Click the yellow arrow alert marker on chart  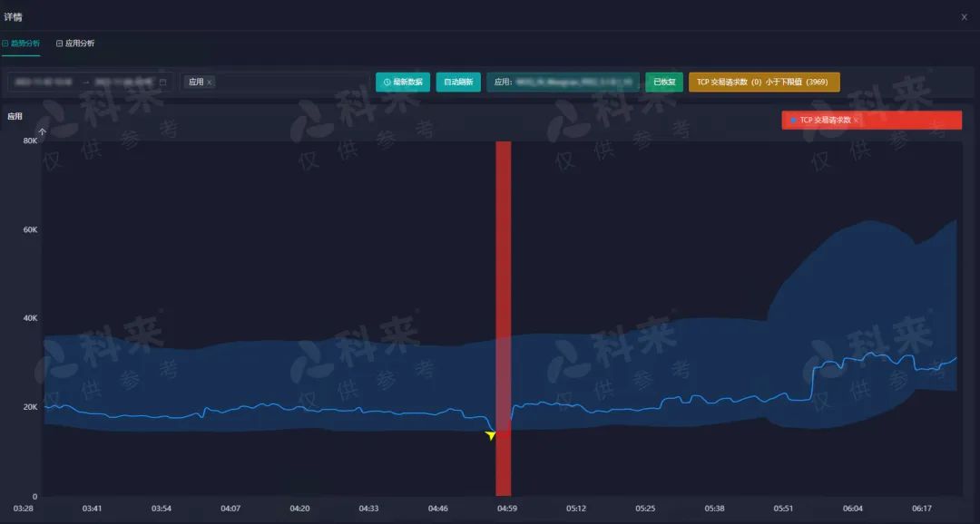click(491, 436)
